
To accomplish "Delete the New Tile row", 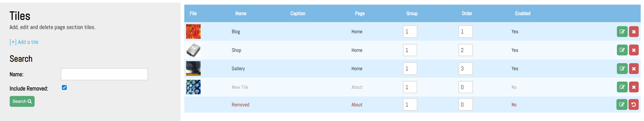I will [633, 87].
